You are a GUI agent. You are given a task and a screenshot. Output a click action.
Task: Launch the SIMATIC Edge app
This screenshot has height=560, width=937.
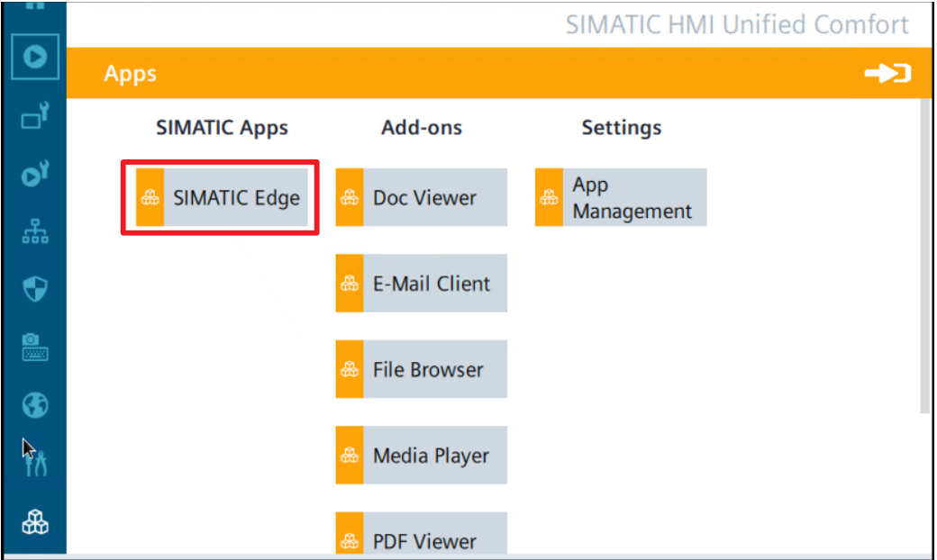(x=222, y=197)
